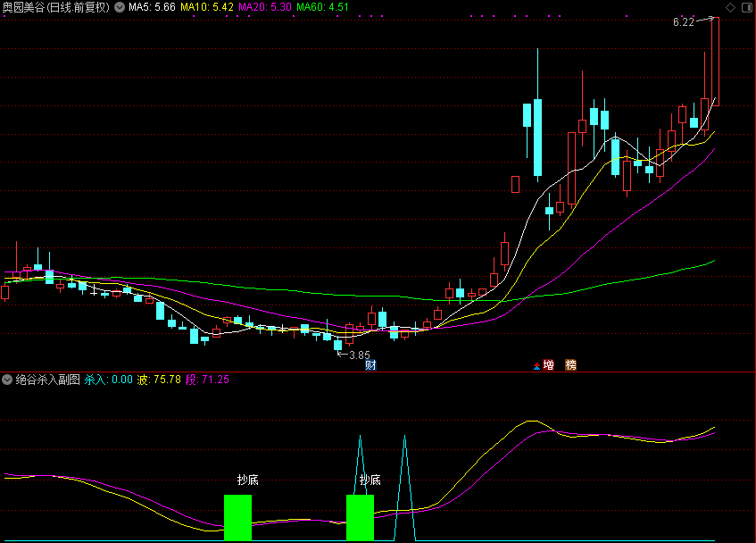Click the MA5: 5.66 label
Viewport: 756px width, 543px height.
152,7
